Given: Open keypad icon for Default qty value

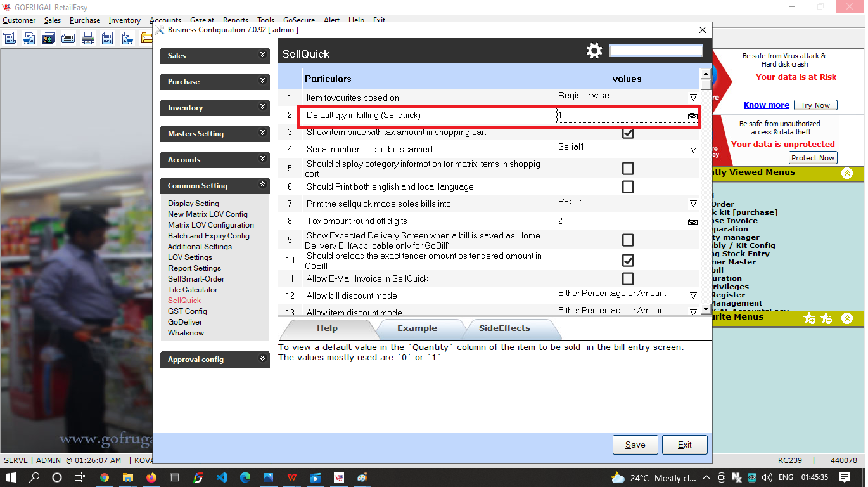Looking at the screenshot, I should (692, 115).
